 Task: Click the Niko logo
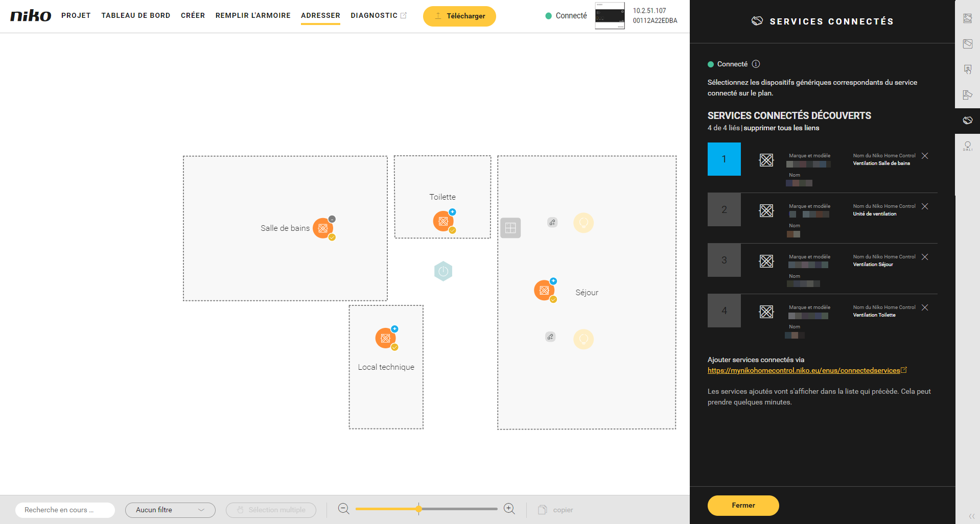coord(31,16)
